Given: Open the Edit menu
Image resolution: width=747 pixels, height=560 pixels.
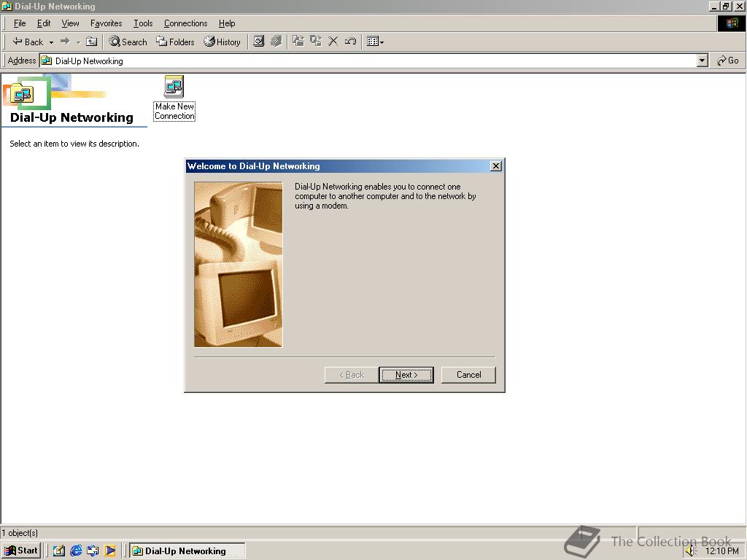Looking at the screenshot, I should pos(44,23).
